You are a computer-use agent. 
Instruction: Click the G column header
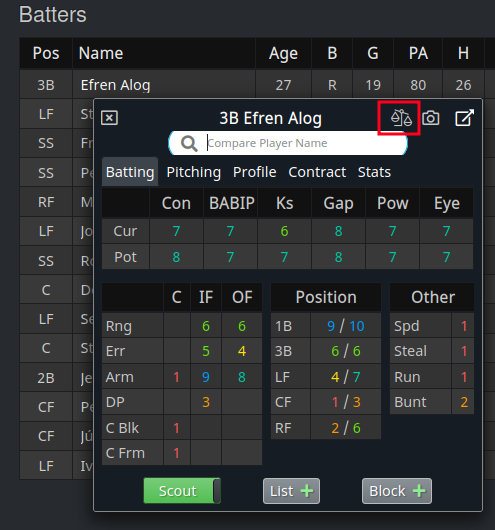coord(373,53)
